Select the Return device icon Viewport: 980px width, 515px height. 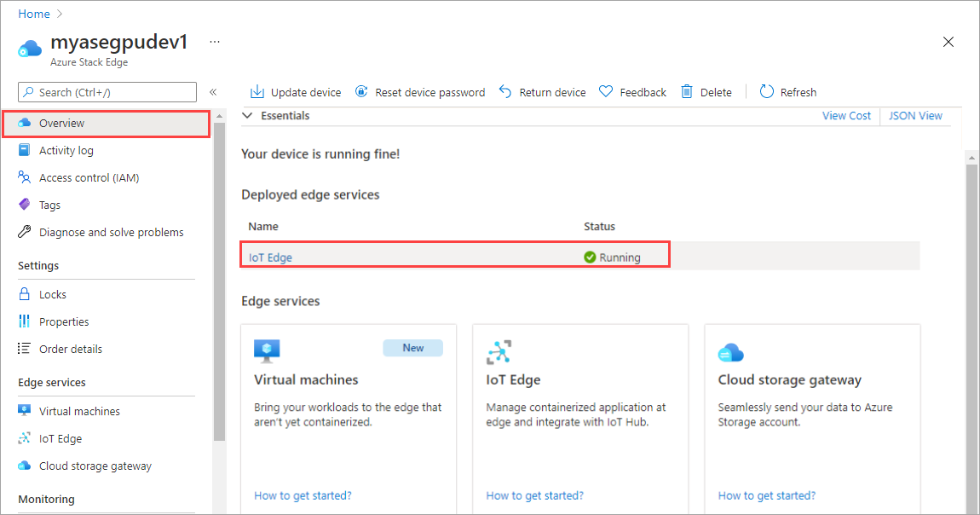pyautogui.click(x=504, y=91)
